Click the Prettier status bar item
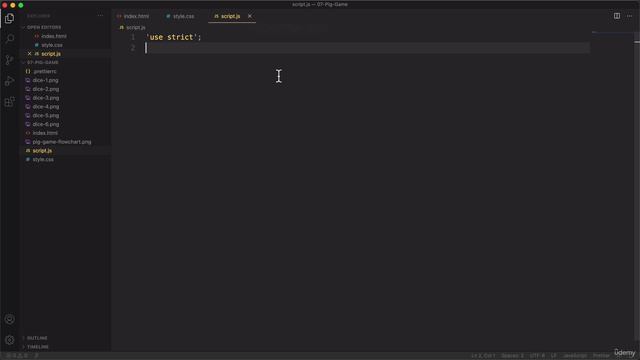The width and height of the screenshot is (640, 360). [601, 356]
